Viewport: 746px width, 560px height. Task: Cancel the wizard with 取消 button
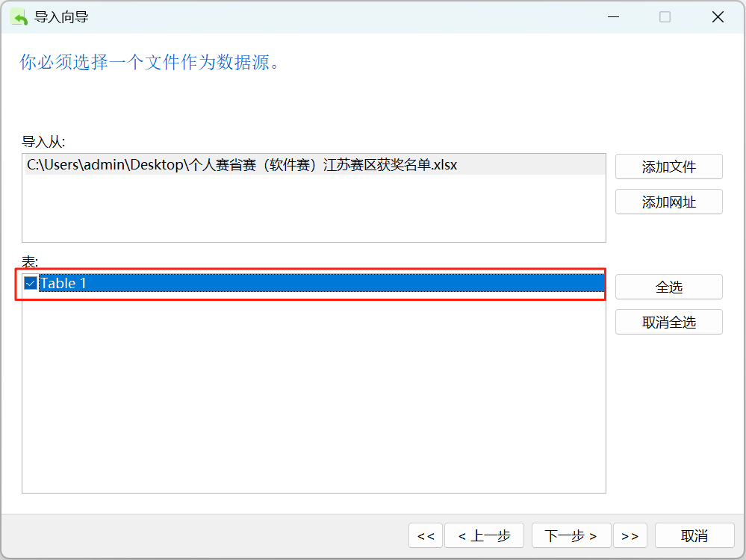[x=694, y=536]
